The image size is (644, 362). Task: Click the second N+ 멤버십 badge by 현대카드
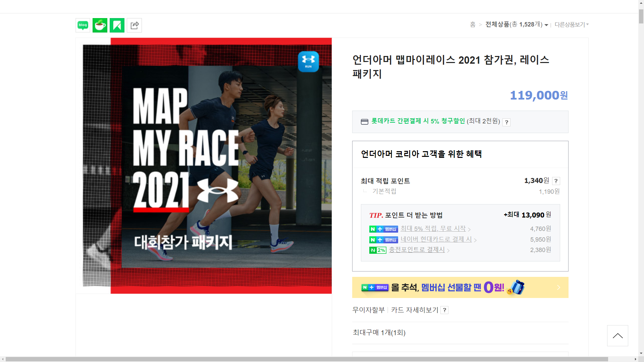coord(383,240)
